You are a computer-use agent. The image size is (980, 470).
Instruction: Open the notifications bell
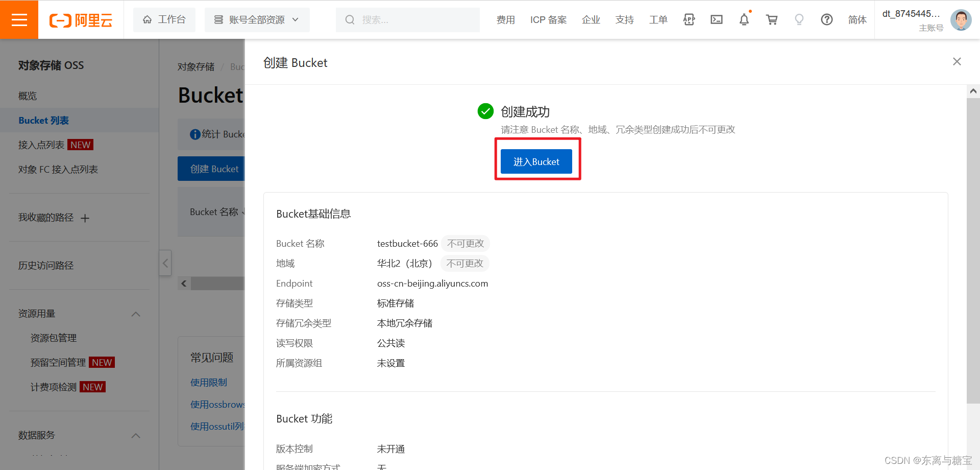(744, 19)
